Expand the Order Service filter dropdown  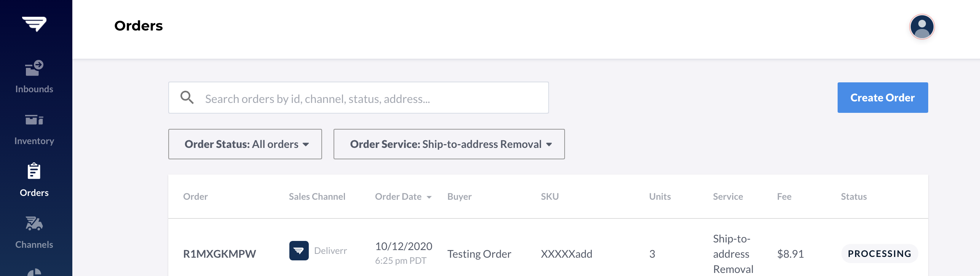449,144
